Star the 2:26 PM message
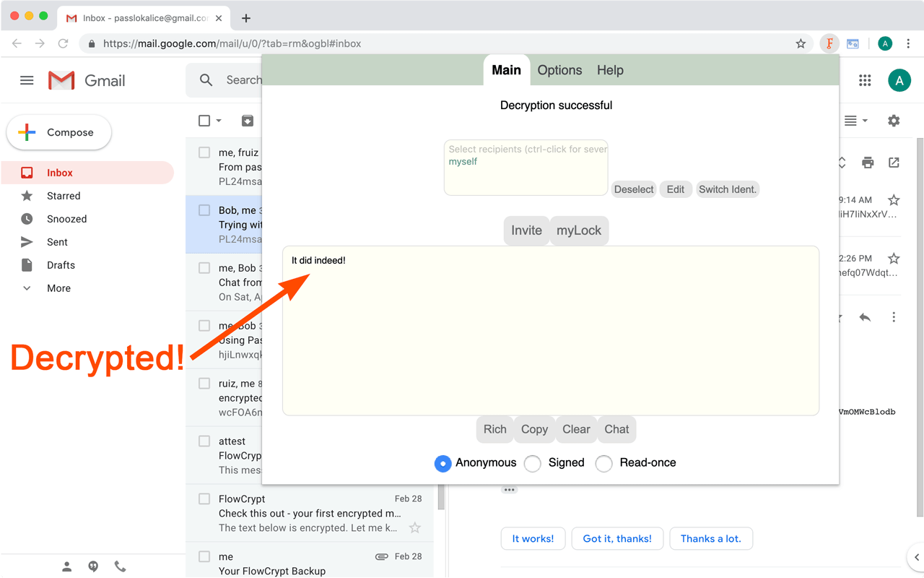Viewport: 924px width, 578px height. tap(894, 259)
